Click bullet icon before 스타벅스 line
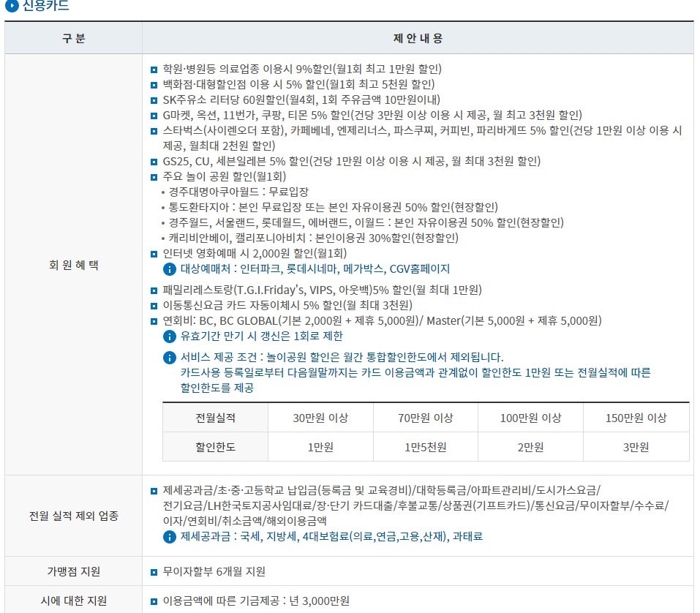Viewport: 700px width, 613px height. (154, 131)
